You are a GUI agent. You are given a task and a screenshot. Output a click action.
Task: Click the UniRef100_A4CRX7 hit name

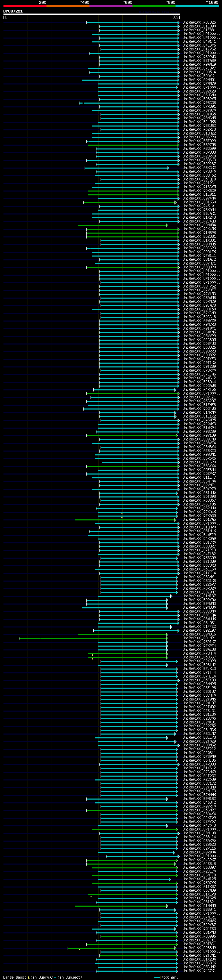pyautogui.click(x=199, y=860)
